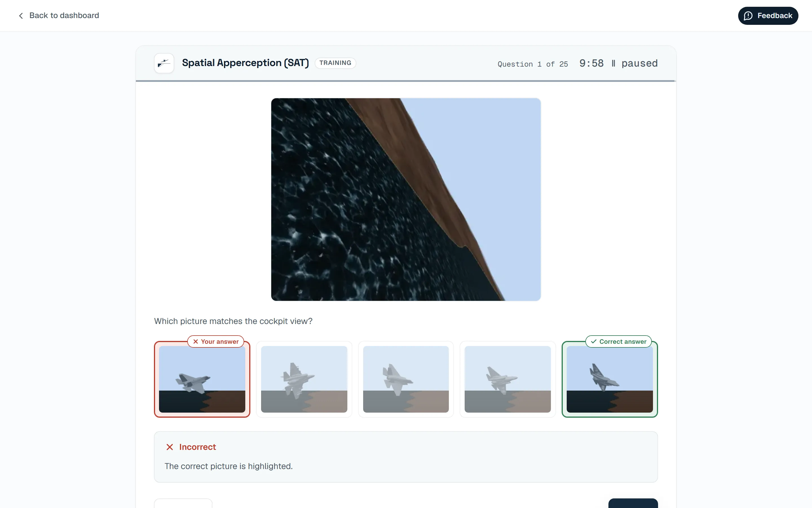
Task: Select the fourth answer jet picture
Action: click(507, 379)
